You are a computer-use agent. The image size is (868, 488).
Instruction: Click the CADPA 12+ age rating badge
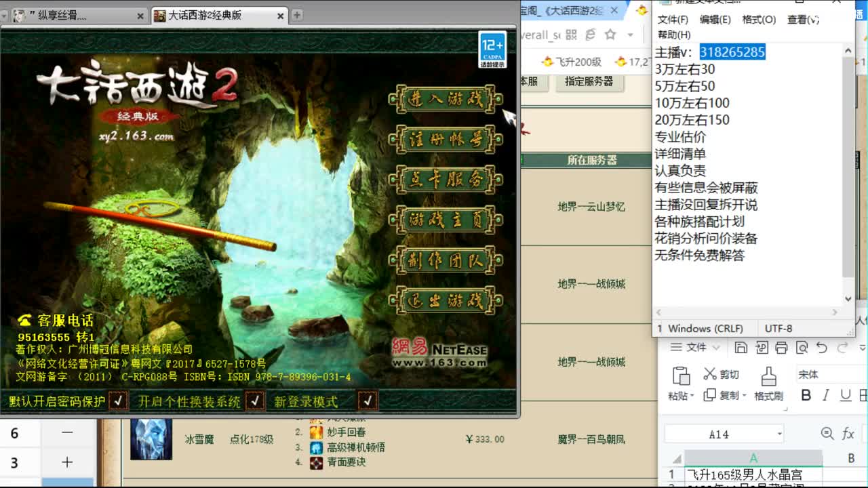coord(492,49)
